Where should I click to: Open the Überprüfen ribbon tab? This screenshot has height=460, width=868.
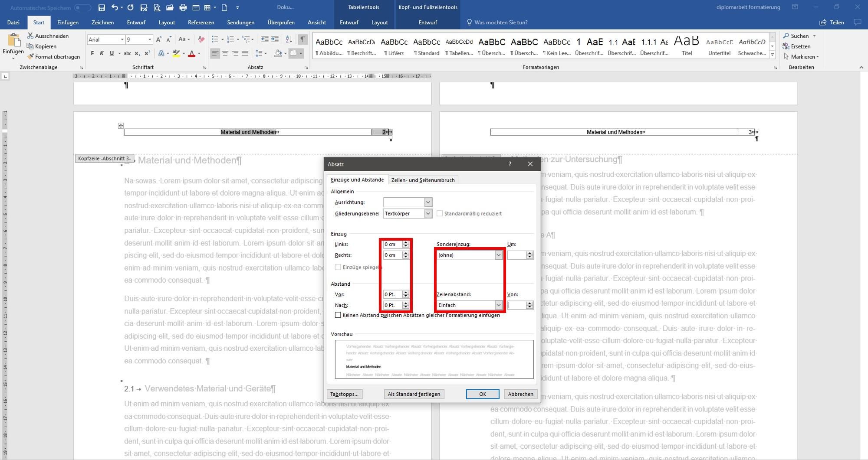coord(281,23)
